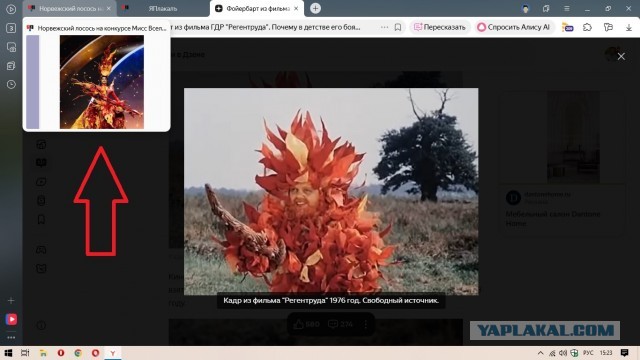This screenshot has width=640, height=360.
Task: Close the Норвежский лосось tab
Action: point(109,9)
